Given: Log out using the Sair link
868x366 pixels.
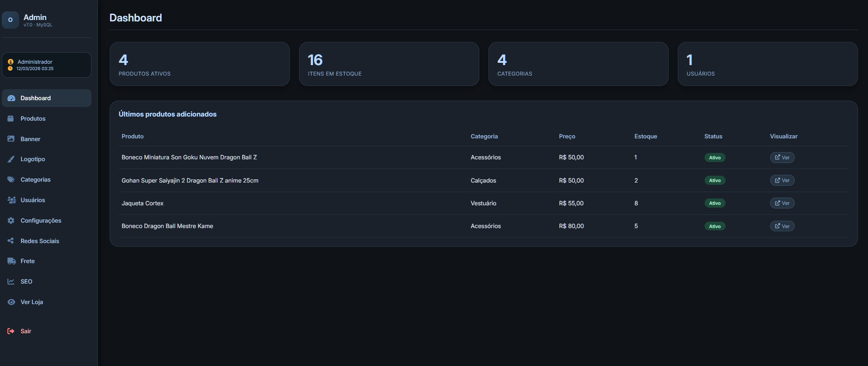Looking at the screenshot, I should [x=25, y=331].
